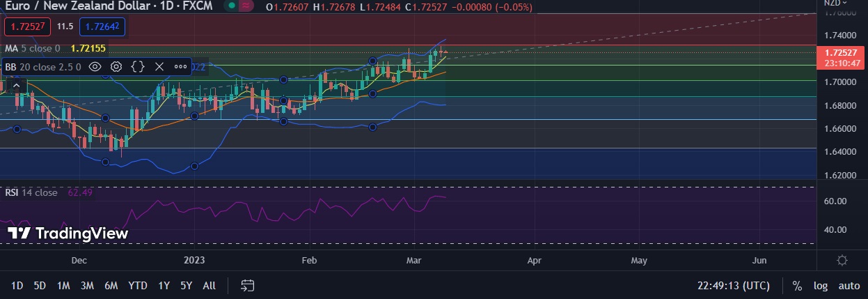Select the 6M time range
The width and height of the screenshot is (868, 299).
pos(111,286)
